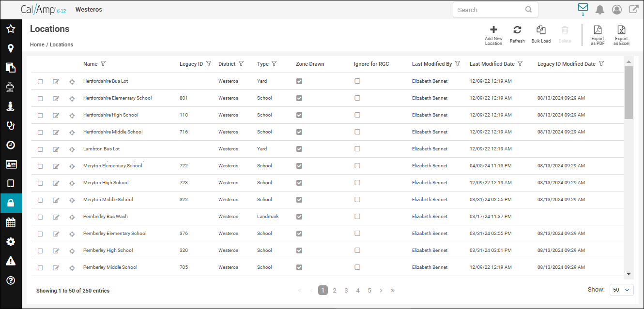Screen dimensions: 644x309
Task: Open the bus icon in sidebar
Action: point(11,88)
